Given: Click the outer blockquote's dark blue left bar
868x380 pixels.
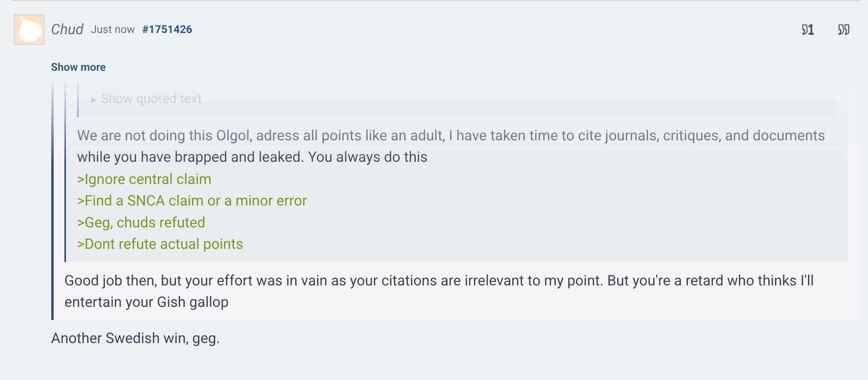Looking at the screenshot, I should (x=52, y=238).
